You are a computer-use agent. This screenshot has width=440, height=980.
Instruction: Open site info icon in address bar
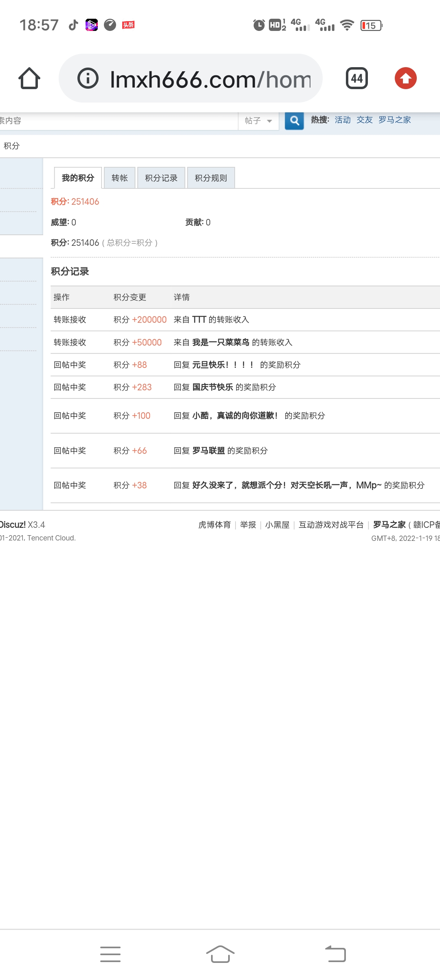[x=88, y=78]
